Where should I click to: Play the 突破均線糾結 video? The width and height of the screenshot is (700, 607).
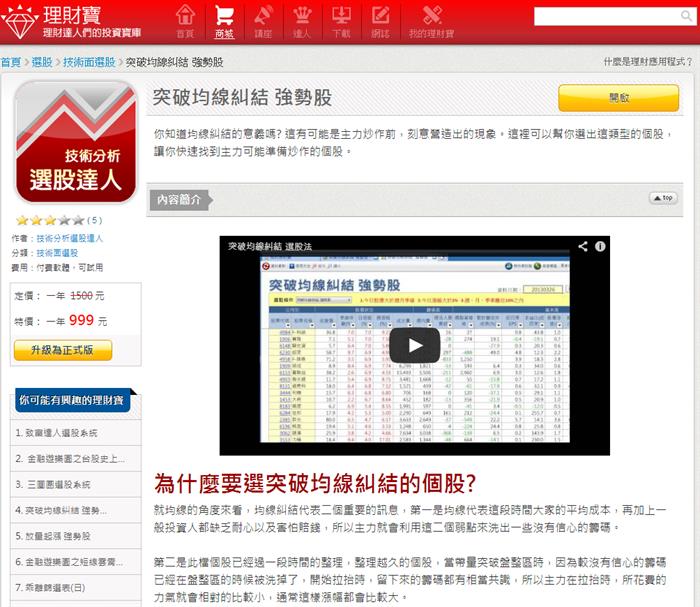pyautogui.click(x=415, y=345)
